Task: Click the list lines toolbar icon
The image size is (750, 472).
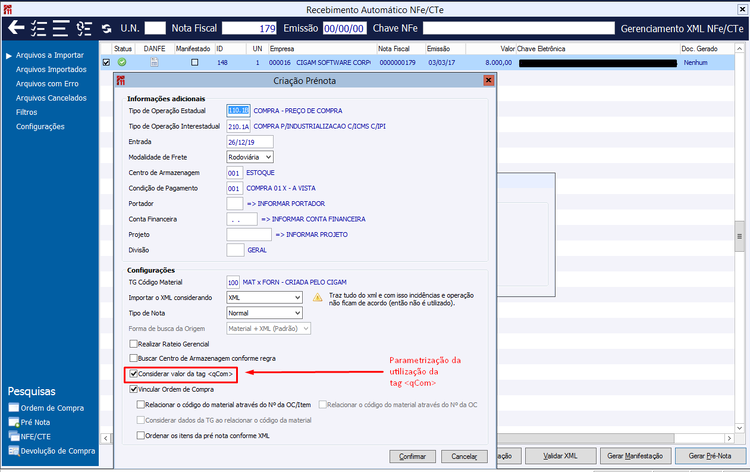Action: click(61, 28)
